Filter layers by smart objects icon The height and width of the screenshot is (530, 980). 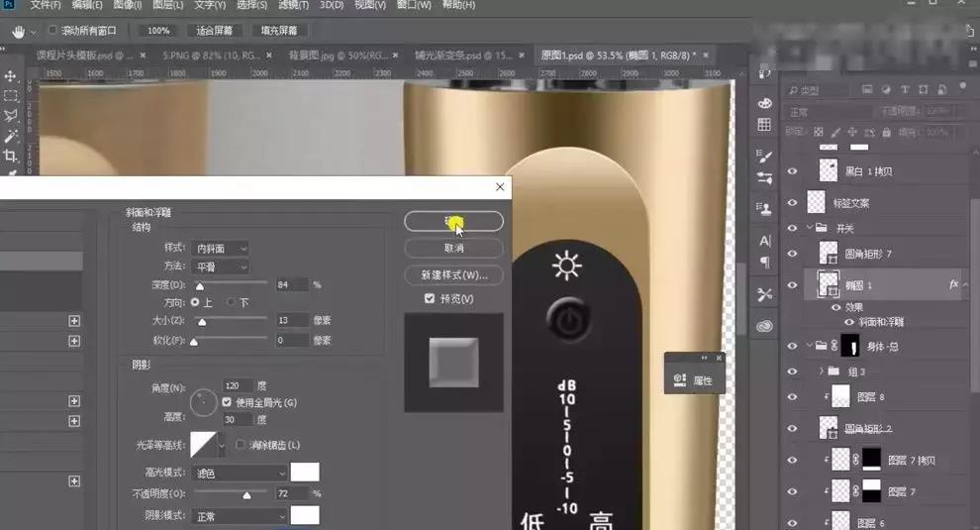pos(941,90)
